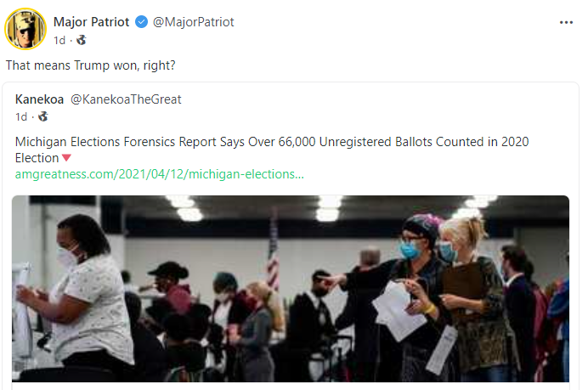Screen dimensions: 588x390
Task: Click the globe icon beside Major Patriot's timestamp
Action: coord(82,39)
